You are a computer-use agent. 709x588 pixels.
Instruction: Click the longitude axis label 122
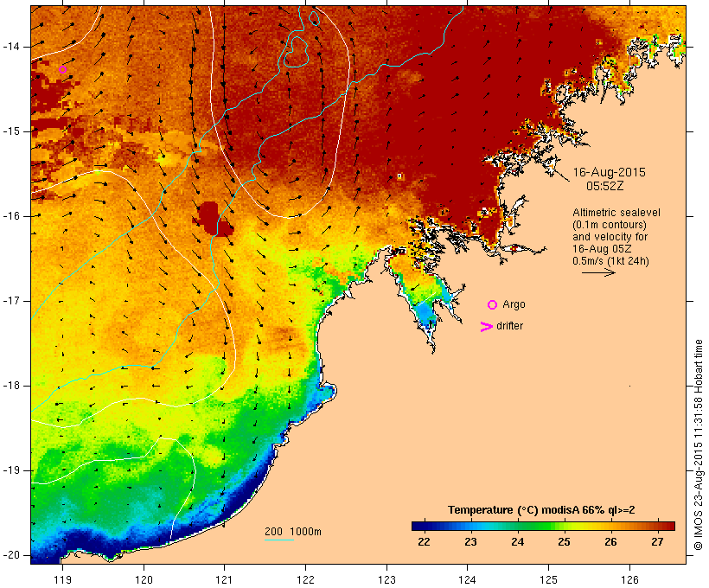click(306, 579)
